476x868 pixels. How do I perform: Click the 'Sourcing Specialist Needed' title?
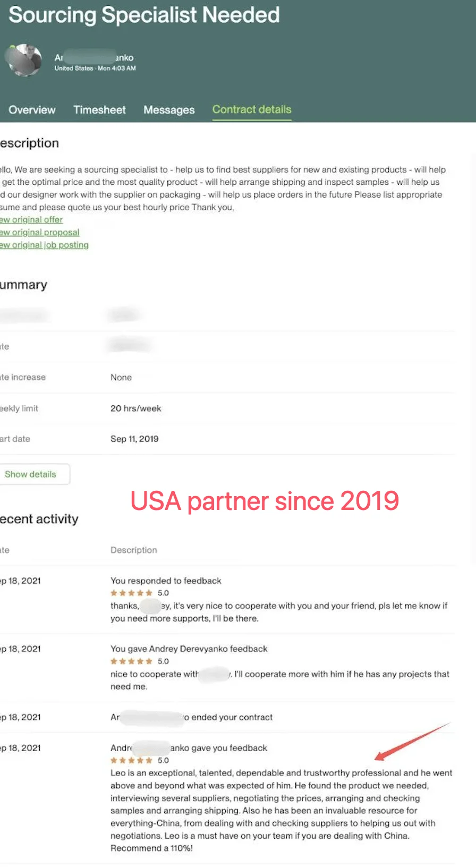coord(144,15)
